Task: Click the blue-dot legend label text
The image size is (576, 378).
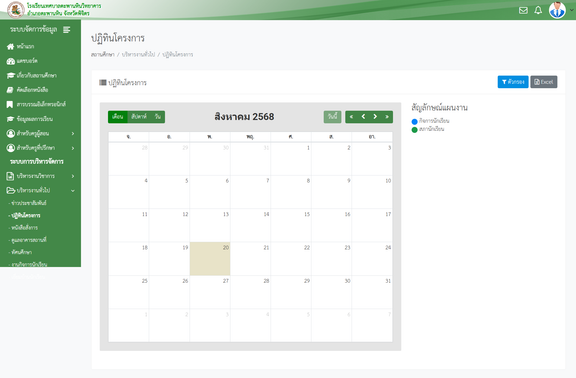Action: tap(434, 121)
